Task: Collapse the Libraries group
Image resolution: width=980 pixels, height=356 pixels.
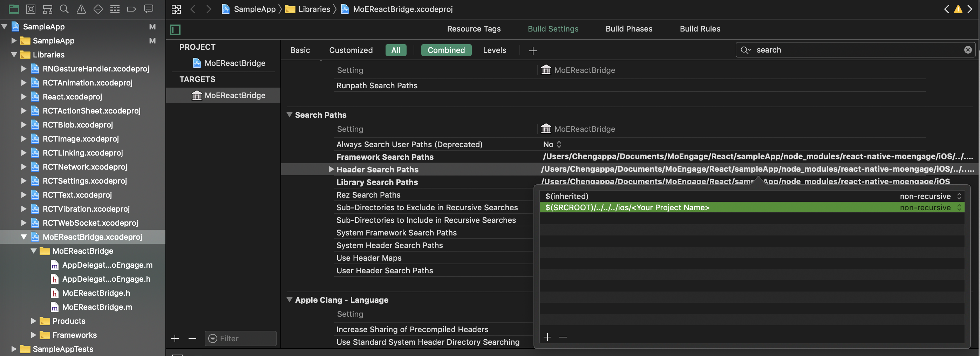Action: coord(14,55)
